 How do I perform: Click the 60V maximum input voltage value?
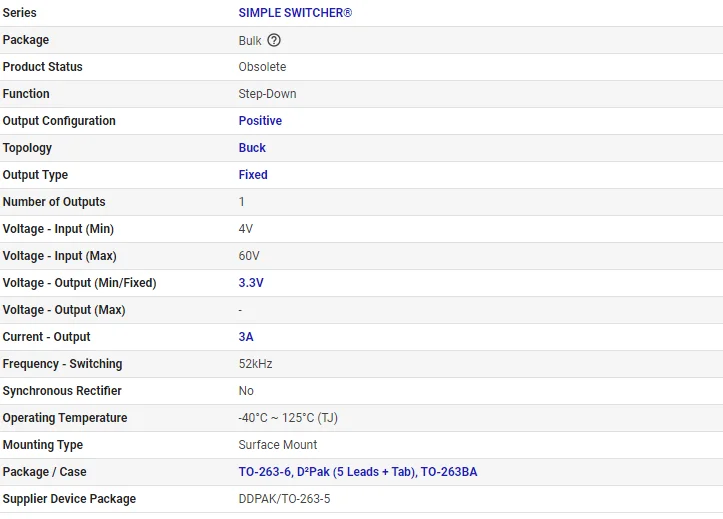(249, 256)
